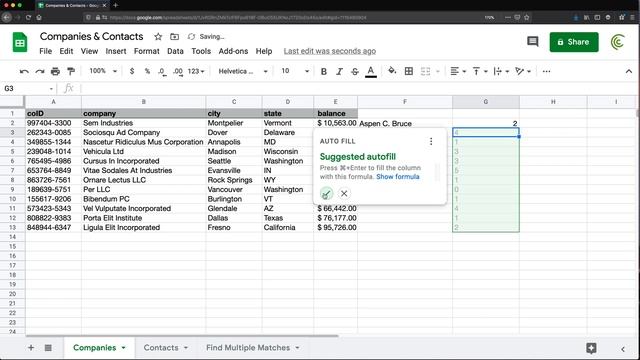Click the Name box showing G3
The image size is (640, 360).
click(x=28, y=88)
